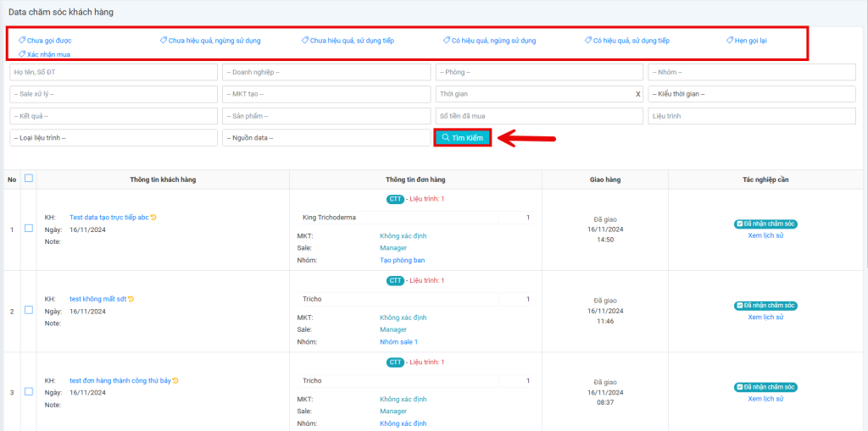
Task: Open the Doanh nghiệp dropdown
Action: coord(326,72)
